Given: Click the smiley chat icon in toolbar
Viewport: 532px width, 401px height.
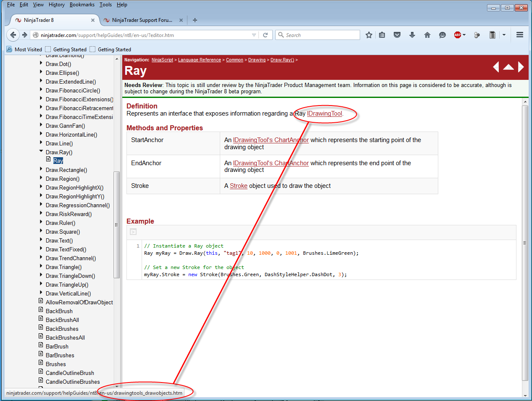Looking at the screenshot, I should [442, 35].
